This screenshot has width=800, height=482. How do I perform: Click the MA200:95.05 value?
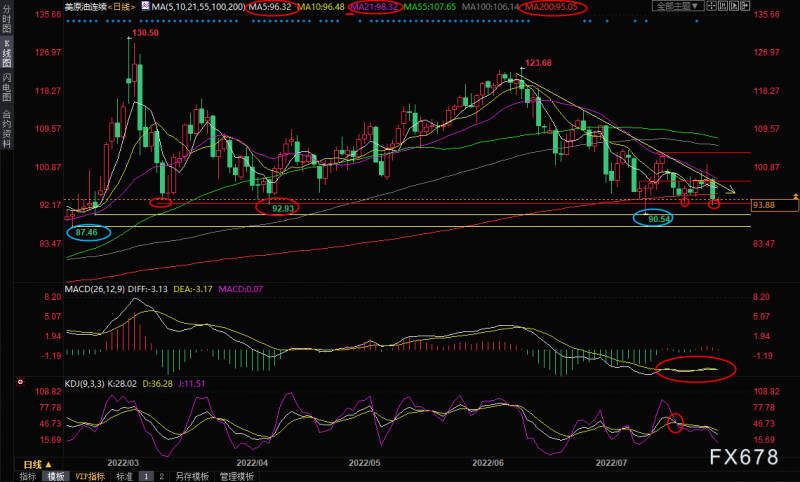[x=552, y=7]
